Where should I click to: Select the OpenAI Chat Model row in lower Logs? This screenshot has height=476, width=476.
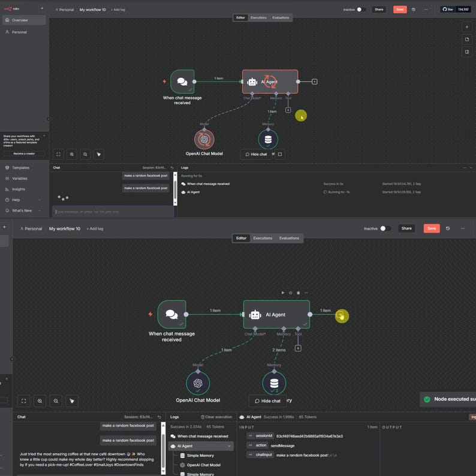pos(200,465)
